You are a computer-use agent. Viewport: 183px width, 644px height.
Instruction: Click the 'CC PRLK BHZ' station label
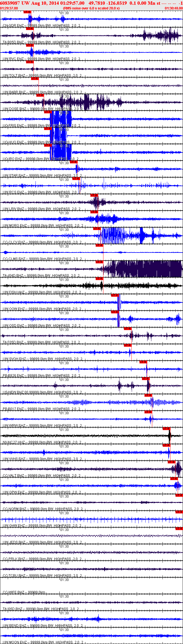[14, 559]
